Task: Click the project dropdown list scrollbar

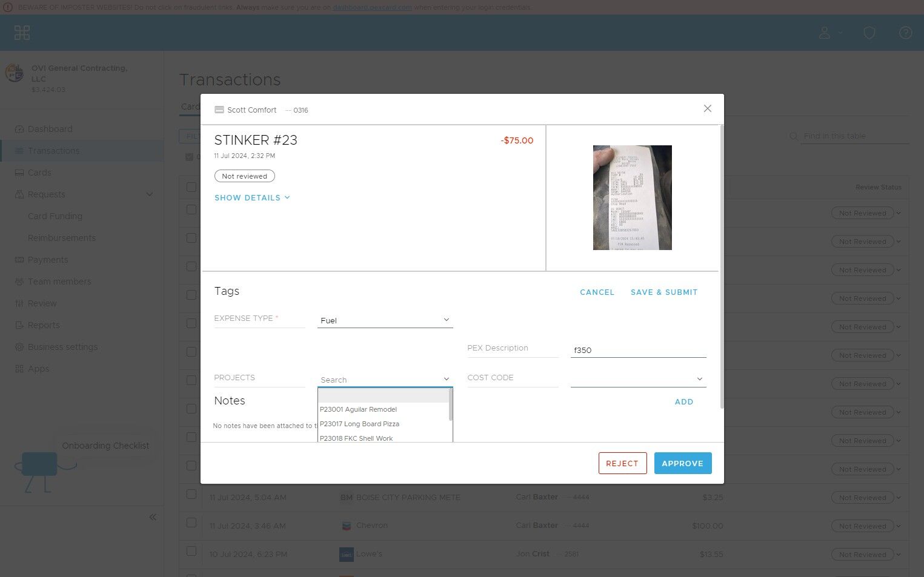Action: 451,404
